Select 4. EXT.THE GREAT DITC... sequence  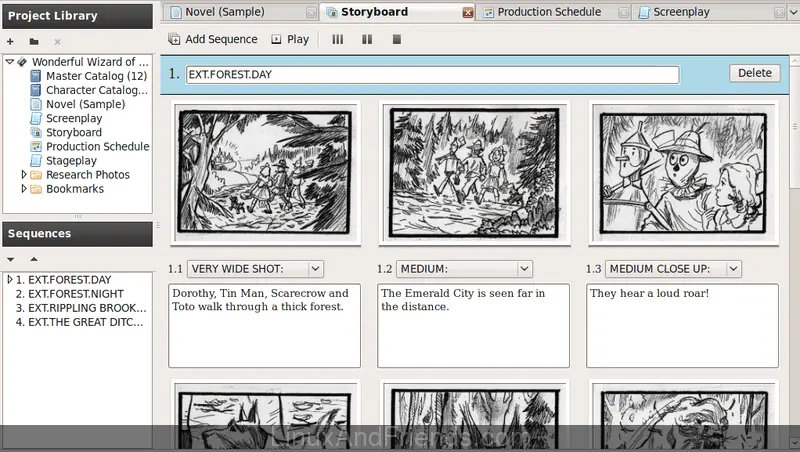point(80,322)
